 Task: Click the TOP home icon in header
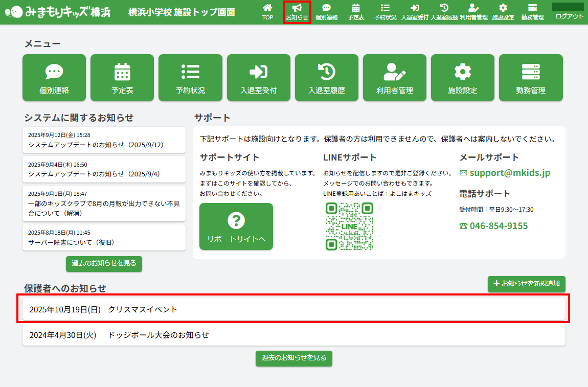[x=267, y=12]
